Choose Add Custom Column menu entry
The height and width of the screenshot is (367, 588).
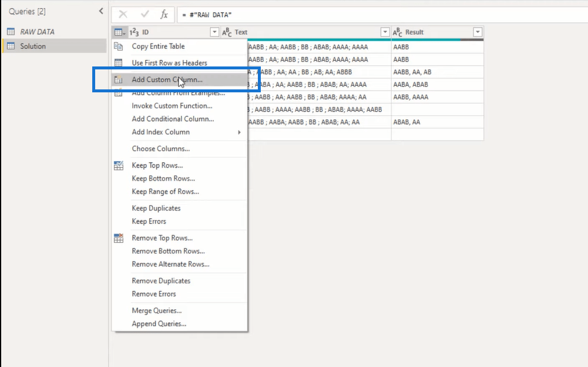167,79
